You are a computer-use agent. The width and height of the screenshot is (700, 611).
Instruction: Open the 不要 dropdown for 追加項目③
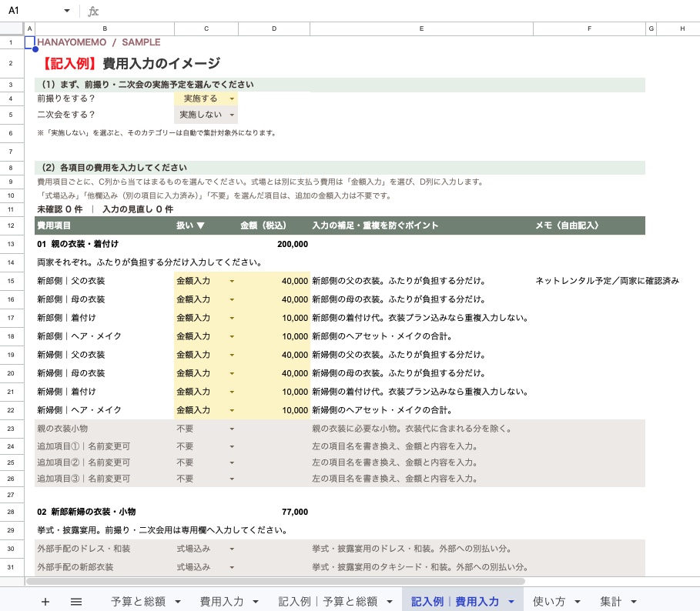point(232,479)
